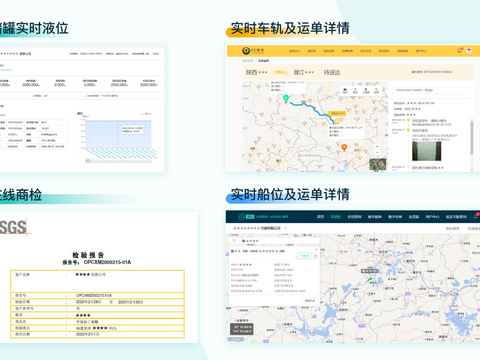Click the delivery photo thumbnail in tracking timeline
The height and width of the screenshot is (360, 480).
(x=426, y=151)
